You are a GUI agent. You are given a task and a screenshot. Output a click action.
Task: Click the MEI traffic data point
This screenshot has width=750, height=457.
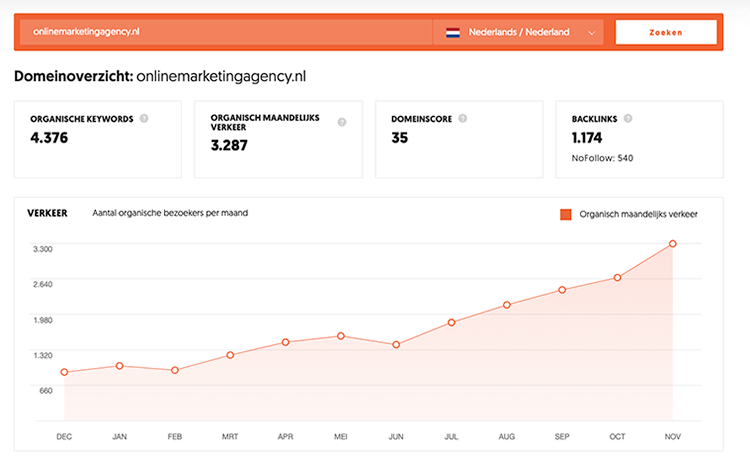[341, 336]
